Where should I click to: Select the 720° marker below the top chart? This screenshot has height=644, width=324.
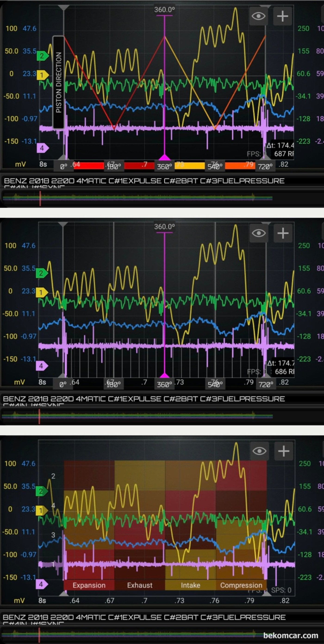point(265,167)
